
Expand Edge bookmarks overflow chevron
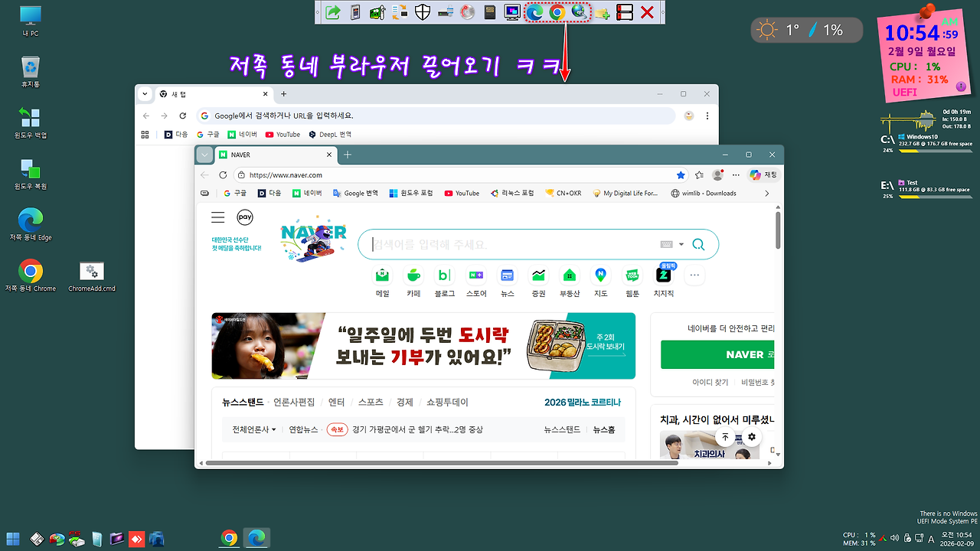[766, 194]
